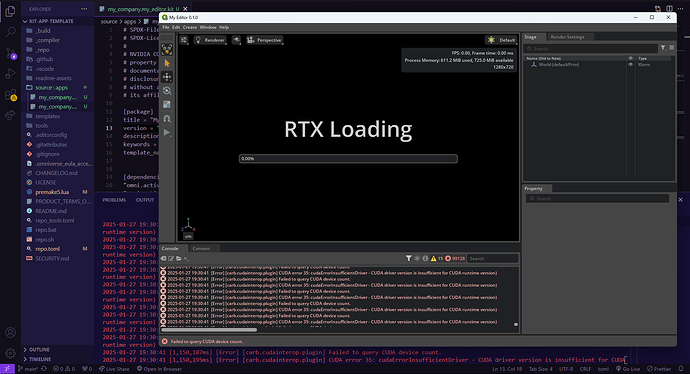The height and width of the screenshot is (374, 690).
Task: Open the Renderer dropdown
Action: pos(210,40)
